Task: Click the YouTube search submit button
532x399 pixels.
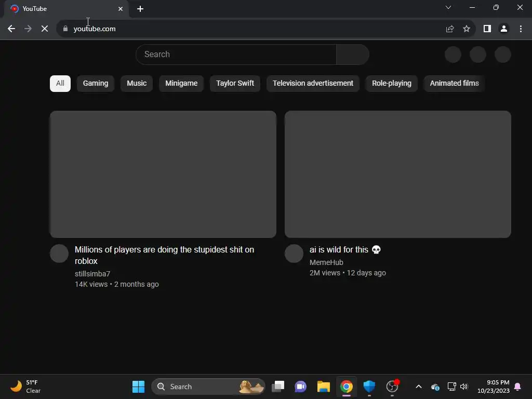Action: [x=353, y=54]
